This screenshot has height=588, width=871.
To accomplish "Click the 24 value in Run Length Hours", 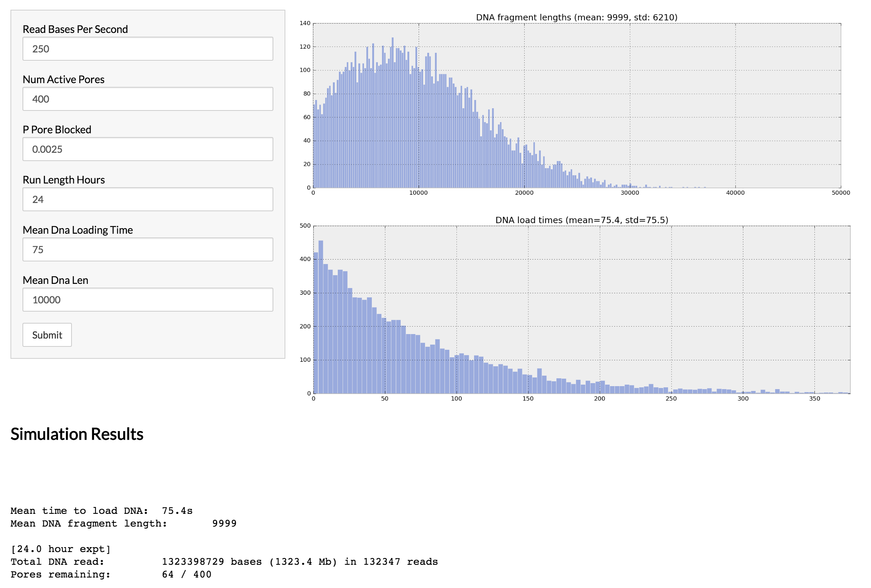I will pyautogui.click(x=38, y=199).
